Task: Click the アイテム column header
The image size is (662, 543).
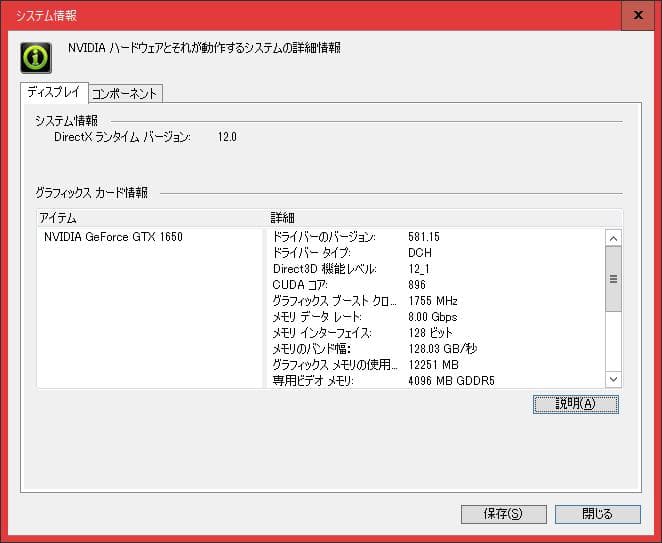Action: [x=58, y=218]
